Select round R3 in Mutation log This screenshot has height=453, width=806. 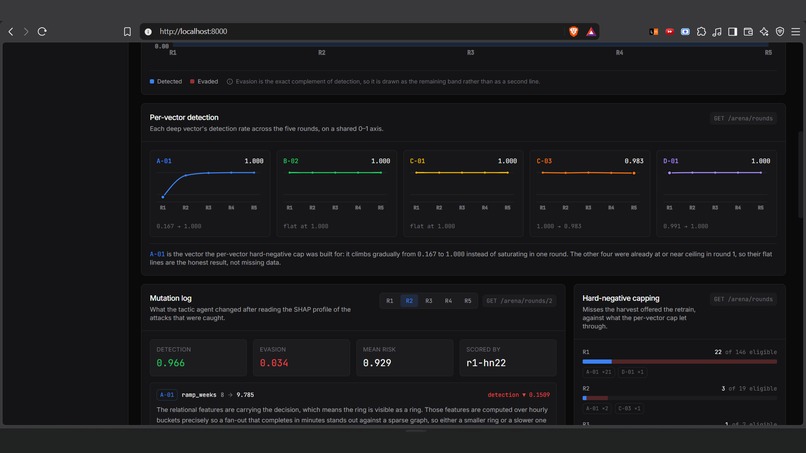click(429, 301)
